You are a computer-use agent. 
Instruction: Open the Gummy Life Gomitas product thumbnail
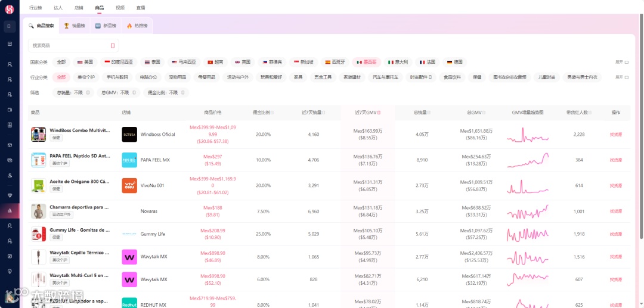pos(38,234)
